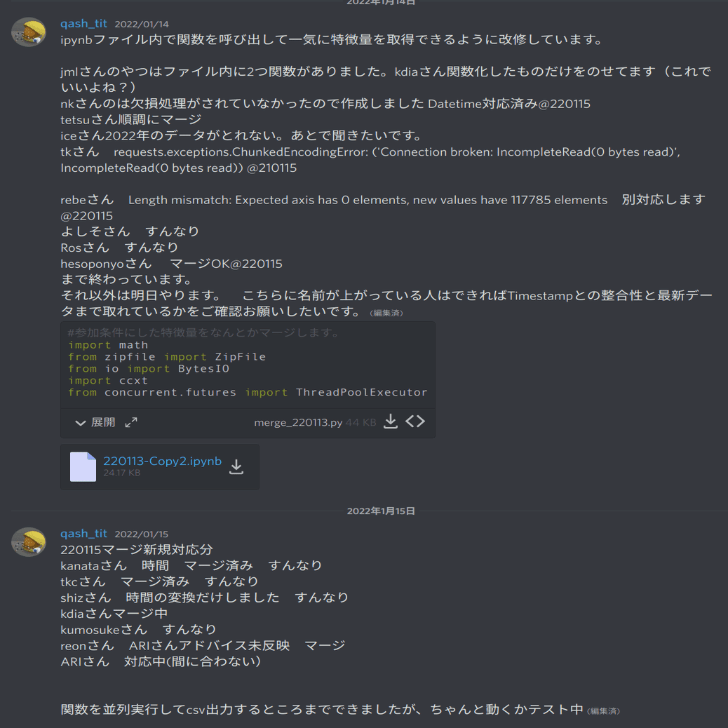This screenshot has width=728, height=728.
Task: Click the 220113-Copy2.ipynb file icon
Action: click(83, 466)
